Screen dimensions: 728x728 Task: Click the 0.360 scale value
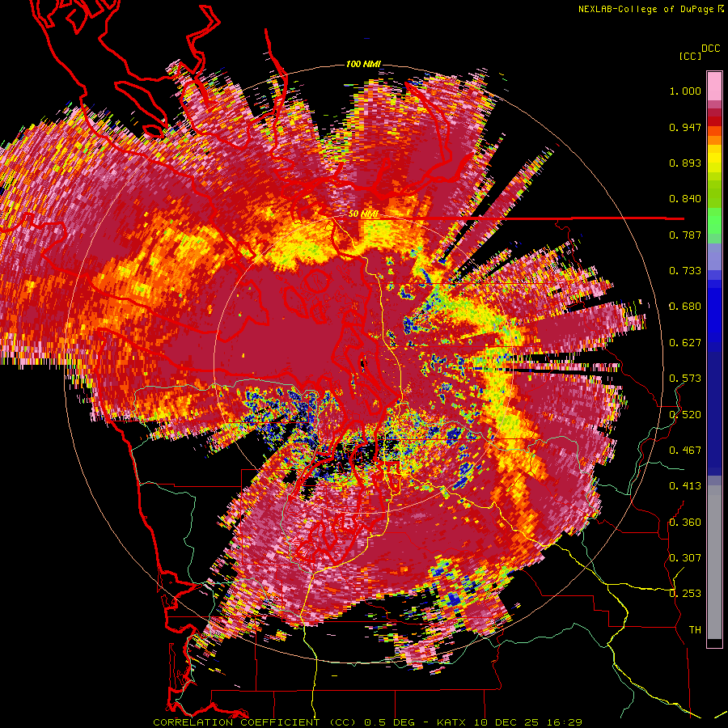pos(685,522)
